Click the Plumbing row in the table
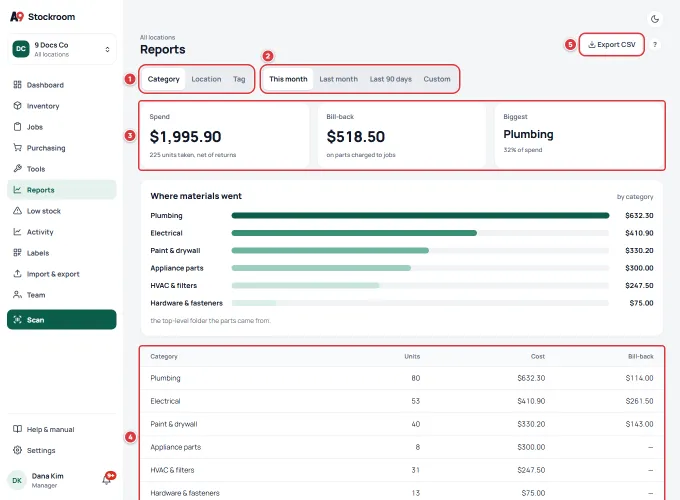This screenshot has width=680, height=500. (402, 378)
